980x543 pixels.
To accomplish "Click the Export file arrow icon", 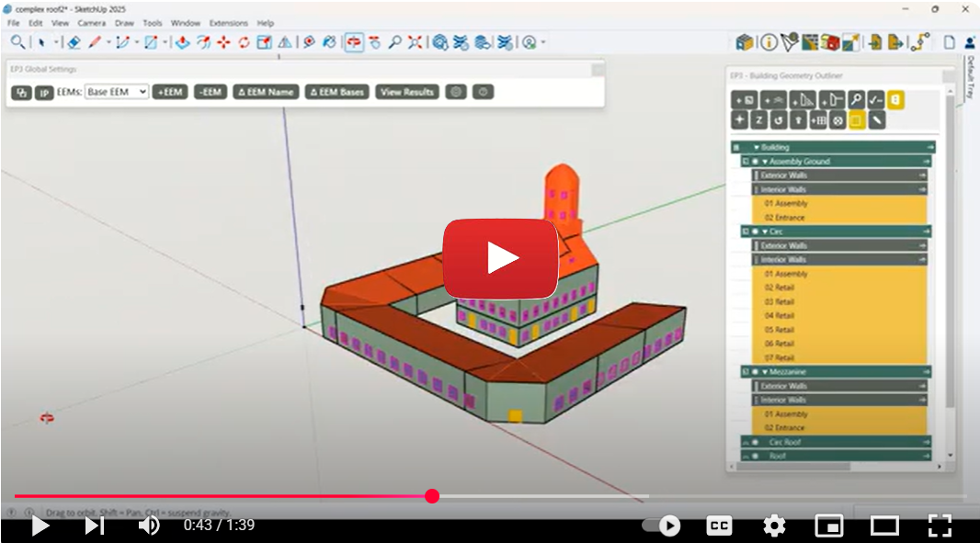I will point(895,42).
